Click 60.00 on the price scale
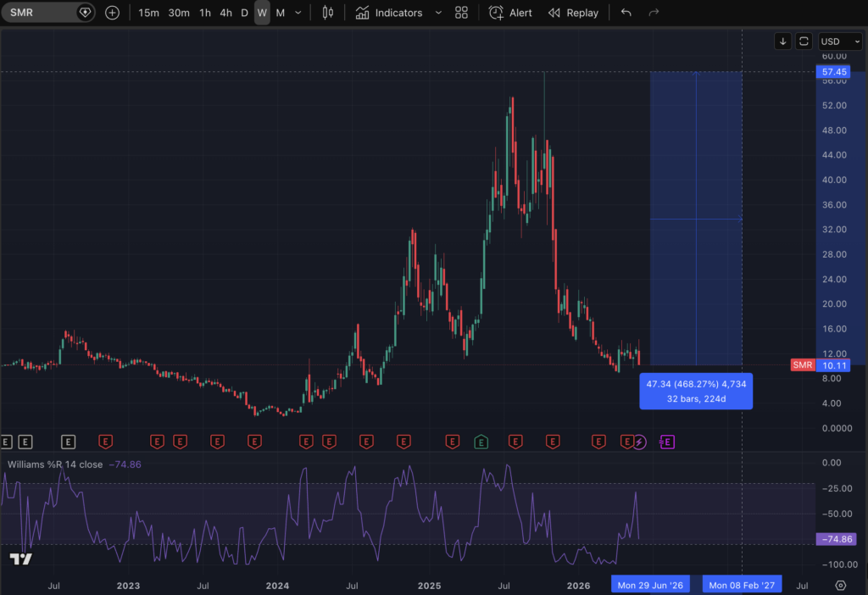 coord(834,56)
